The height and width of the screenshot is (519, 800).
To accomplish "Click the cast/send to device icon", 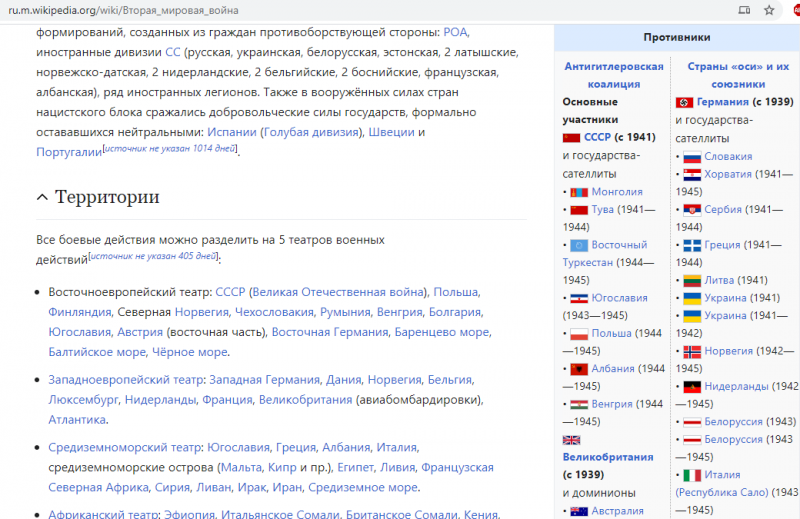I will point(743,10).
